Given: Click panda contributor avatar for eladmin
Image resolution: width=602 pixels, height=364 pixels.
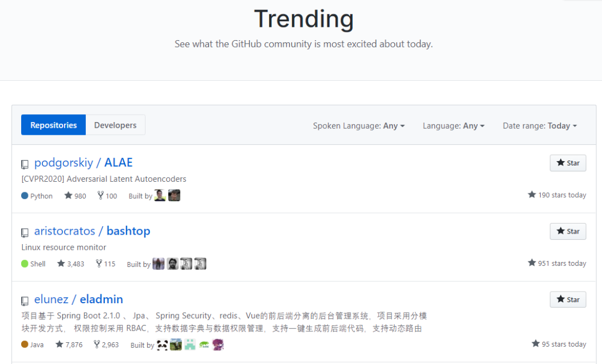Looking at the screenshot, I should point(162,344).
